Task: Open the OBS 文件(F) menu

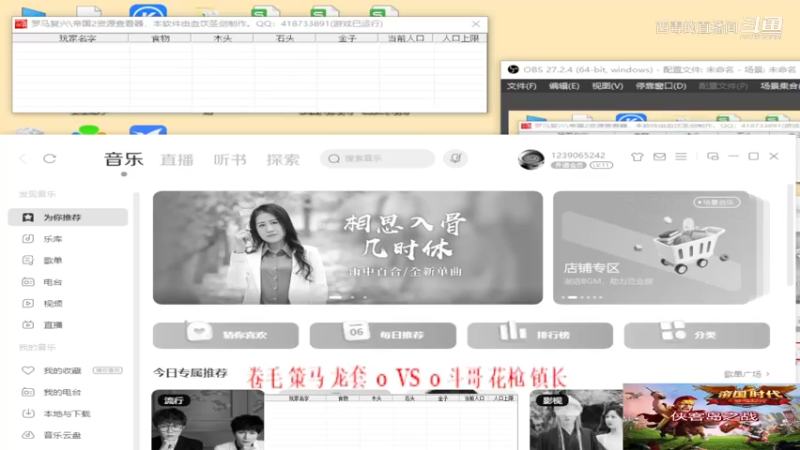Action: point(521,86)
